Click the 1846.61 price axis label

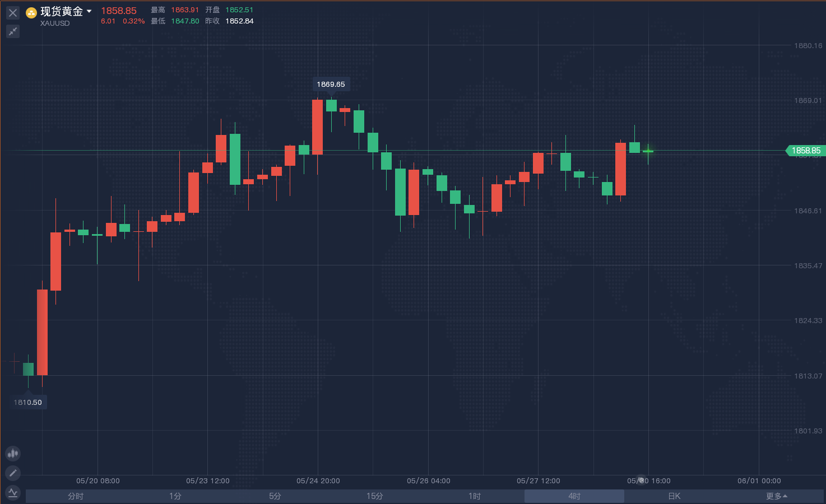(x=808, y=211)
